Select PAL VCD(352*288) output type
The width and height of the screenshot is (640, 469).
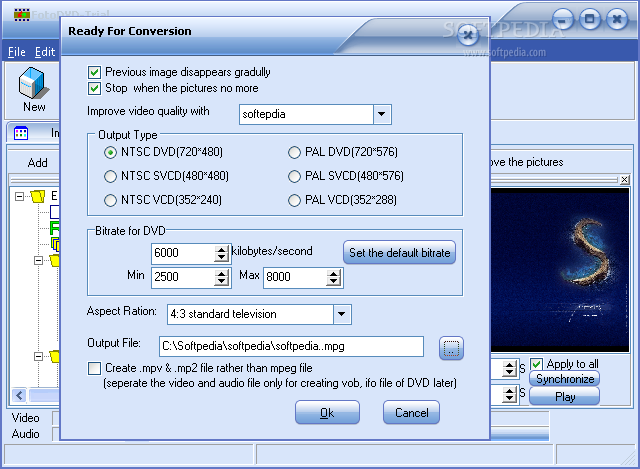[294, 200]
